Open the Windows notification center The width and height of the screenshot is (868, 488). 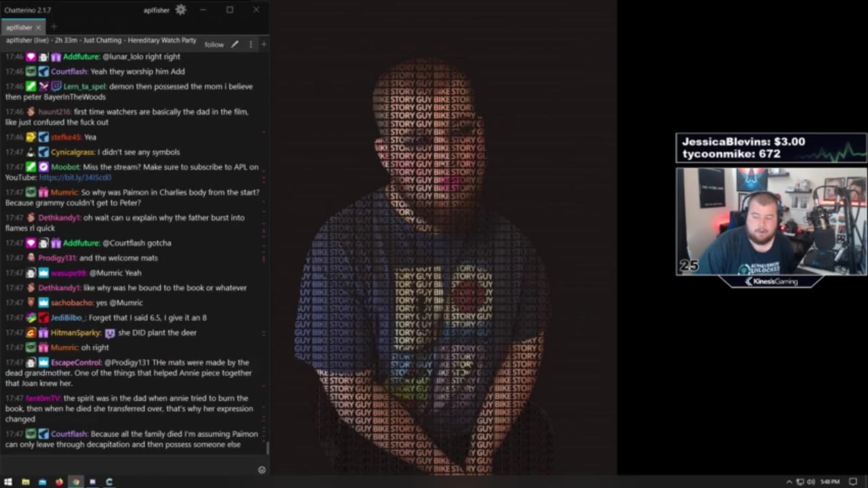click(853, 482)
